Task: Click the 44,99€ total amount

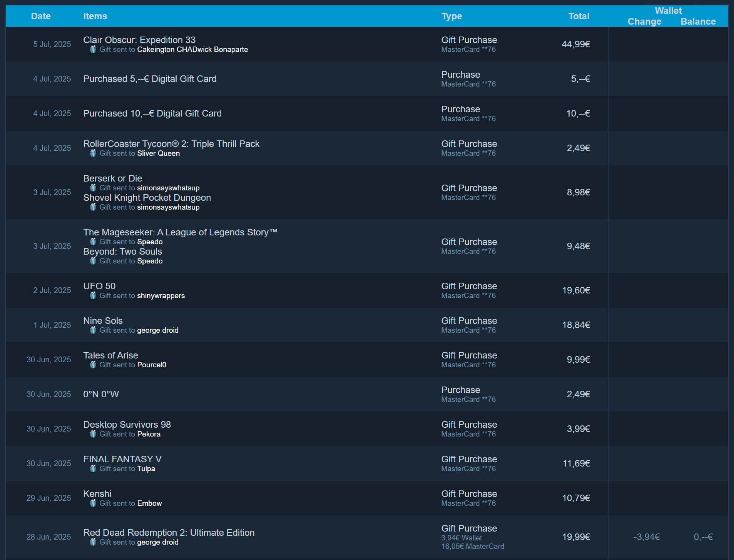Action: (576, 44)
